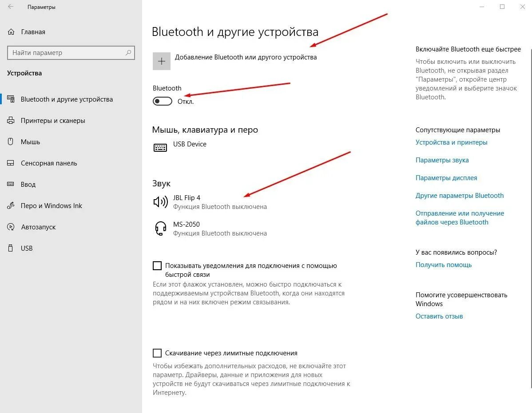
Task: Open Устройства и принтеры link
Action: click(x=451, y=142)
